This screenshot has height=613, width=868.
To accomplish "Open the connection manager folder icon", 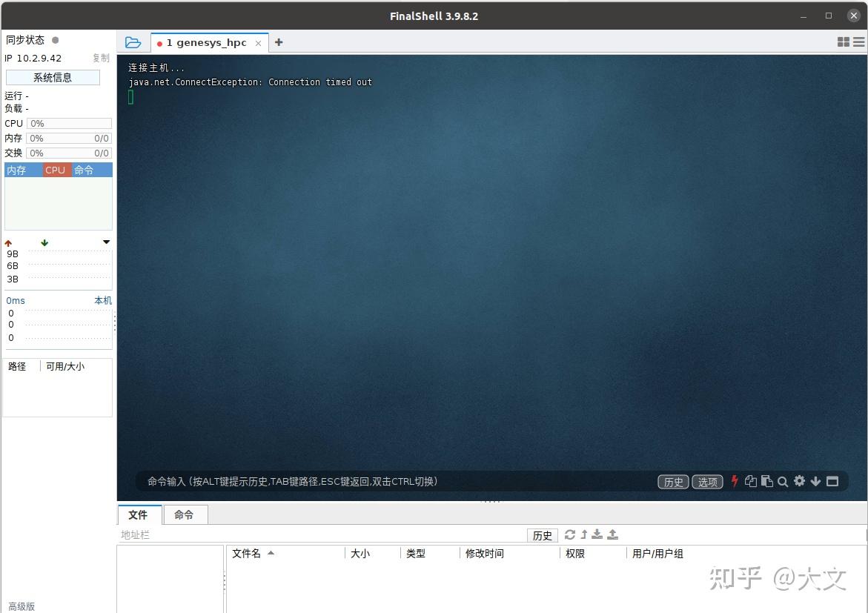I will (x=133, y=42).
